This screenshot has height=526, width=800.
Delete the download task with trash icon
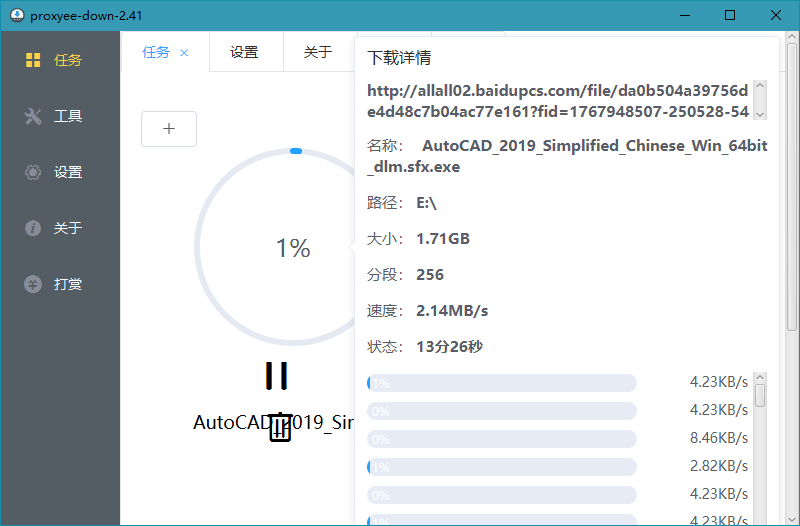coord(280,428)
